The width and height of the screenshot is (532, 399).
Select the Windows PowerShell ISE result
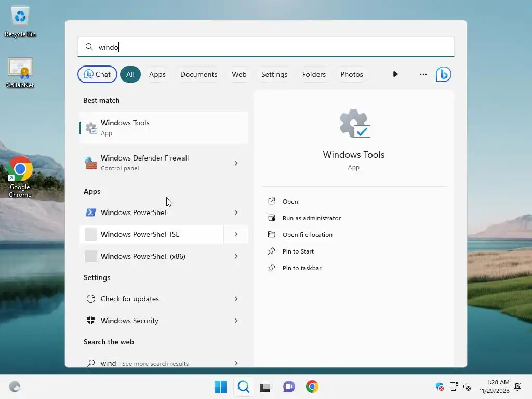[151, 234]
